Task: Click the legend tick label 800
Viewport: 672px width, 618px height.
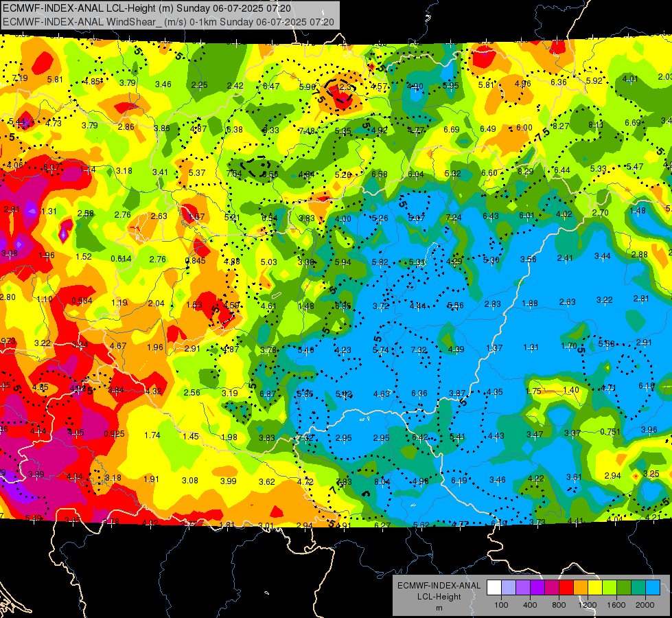Action: [559, 605]
